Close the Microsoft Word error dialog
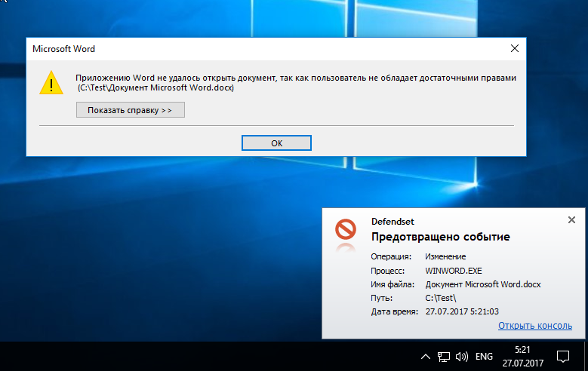This screenshot has width=588, height=371. (x=515, y=48)
